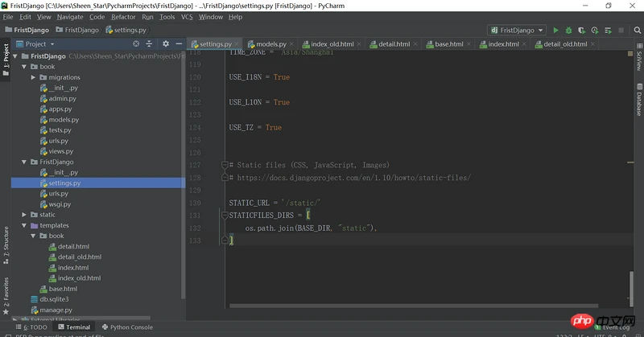This screenshot has width=644, height=337.
Task: Close the models.py editor tab
Action: [291, 44]
